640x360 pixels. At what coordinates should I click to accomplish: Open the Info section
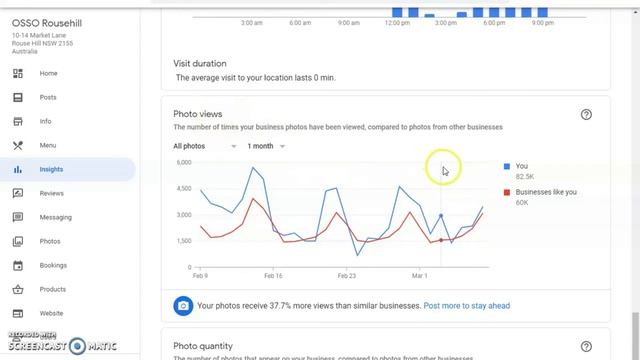point(45,121)
